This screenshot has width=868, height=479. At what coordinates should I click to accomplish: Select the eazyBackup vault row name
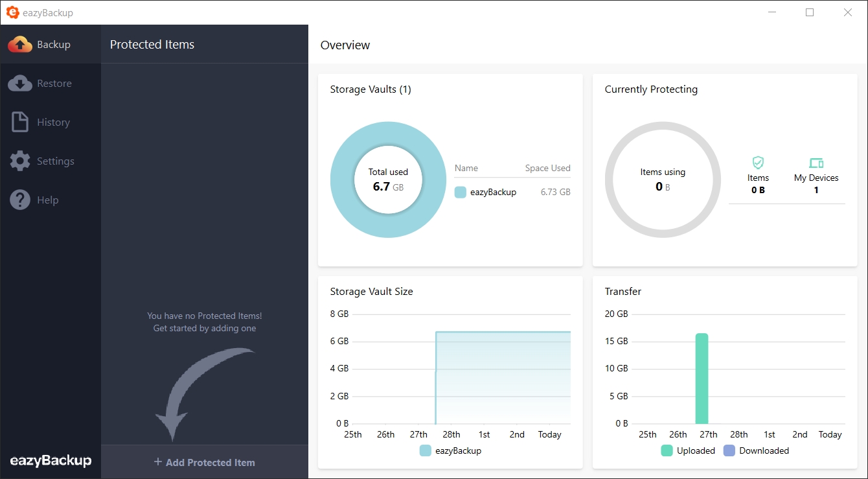click(x=494, y=192)
